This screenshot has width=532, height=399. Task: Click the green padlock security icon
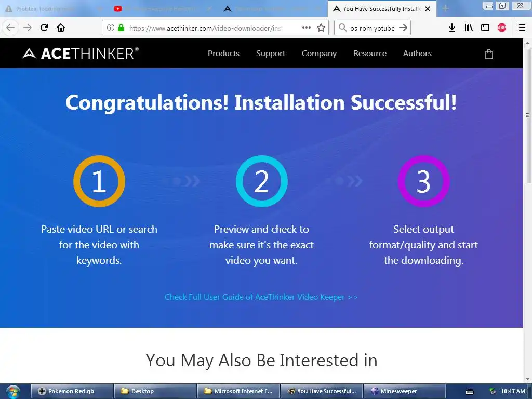[121, 28]
